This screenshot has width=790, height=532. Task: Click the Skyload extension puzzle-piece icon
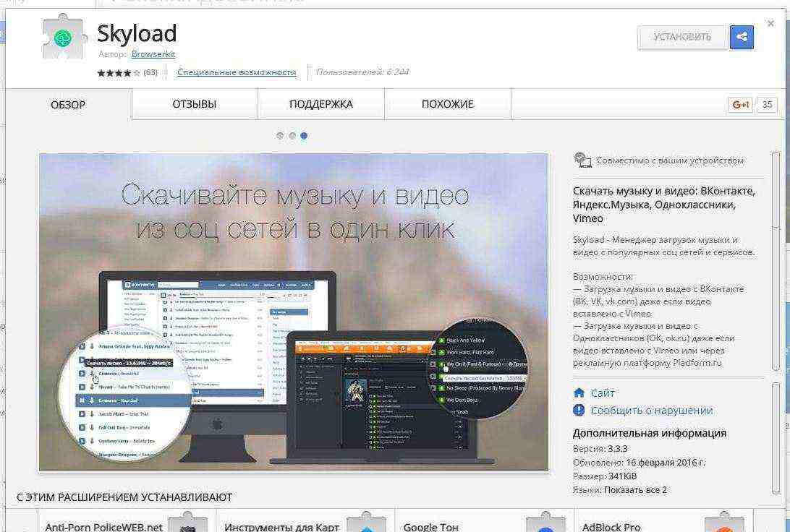tap(62, 37)
